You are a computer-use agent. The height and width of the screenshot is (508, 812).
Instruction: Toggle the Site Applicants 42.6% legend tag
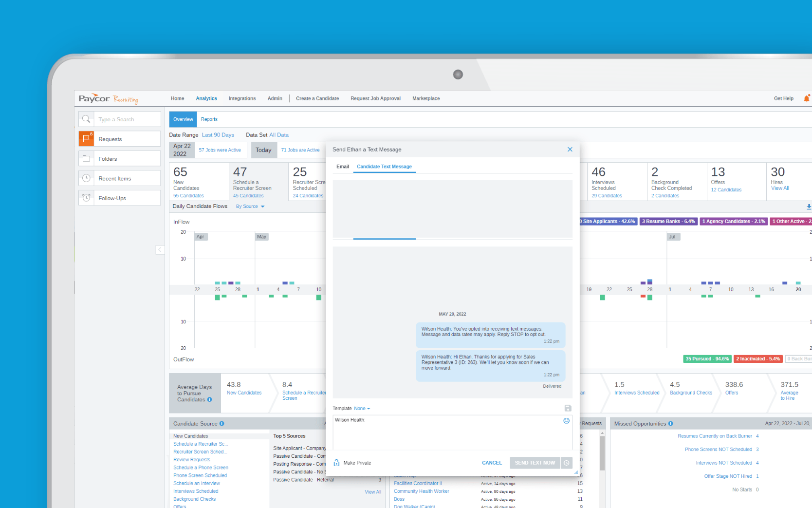pyautogui.click(x=608, y=221)
